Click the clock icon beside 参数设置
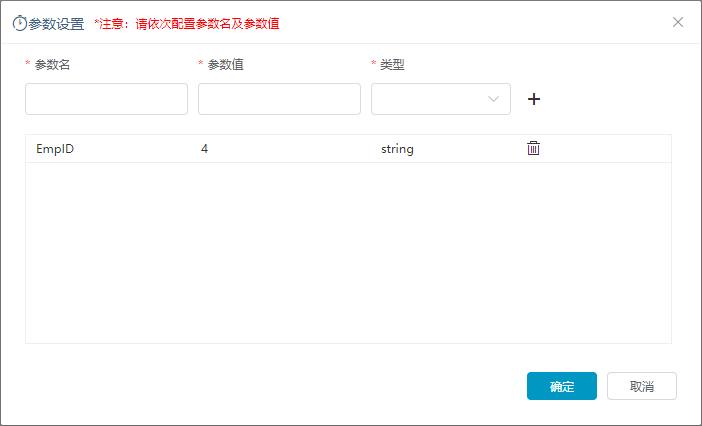 [20, 23]
